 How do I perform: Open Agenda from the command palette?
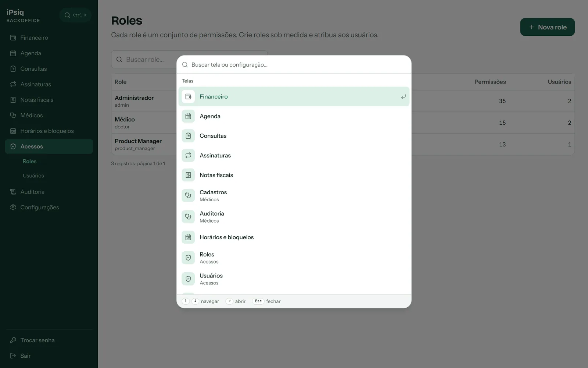pos(294,116)
